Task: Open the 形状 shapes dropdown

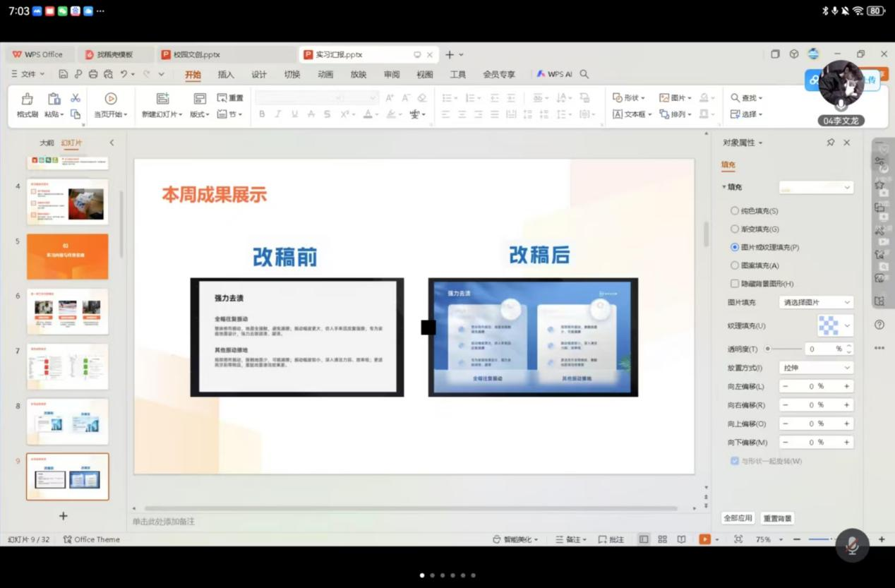Action: point(628,98)
